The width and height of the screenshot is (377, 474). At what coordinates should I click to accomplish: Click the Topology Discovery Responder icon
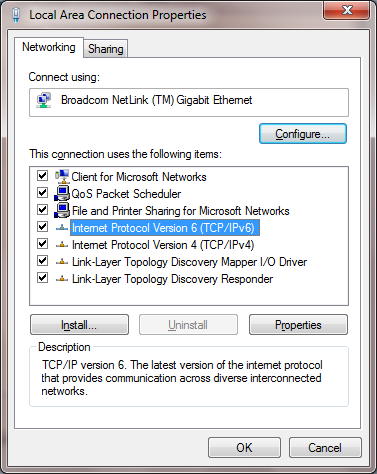pyautogui.click(x=62, y=279)
